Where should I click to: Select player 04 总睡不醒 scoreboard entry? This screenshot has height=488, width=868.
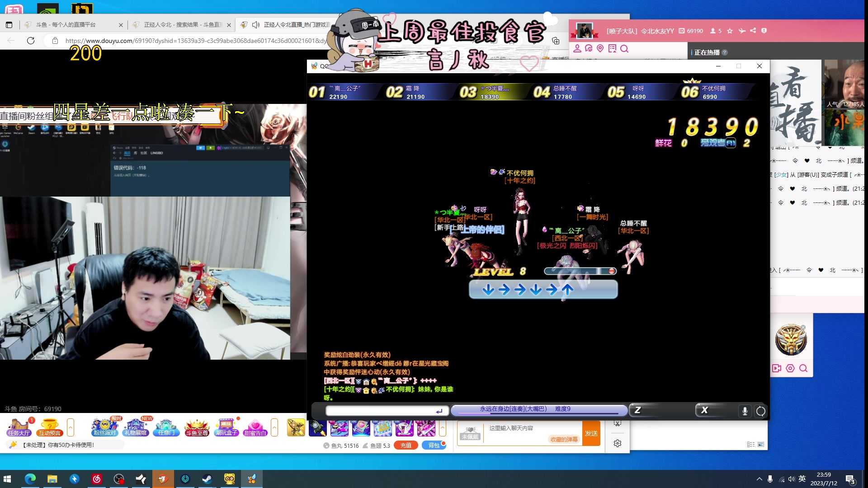pos(567,92)
